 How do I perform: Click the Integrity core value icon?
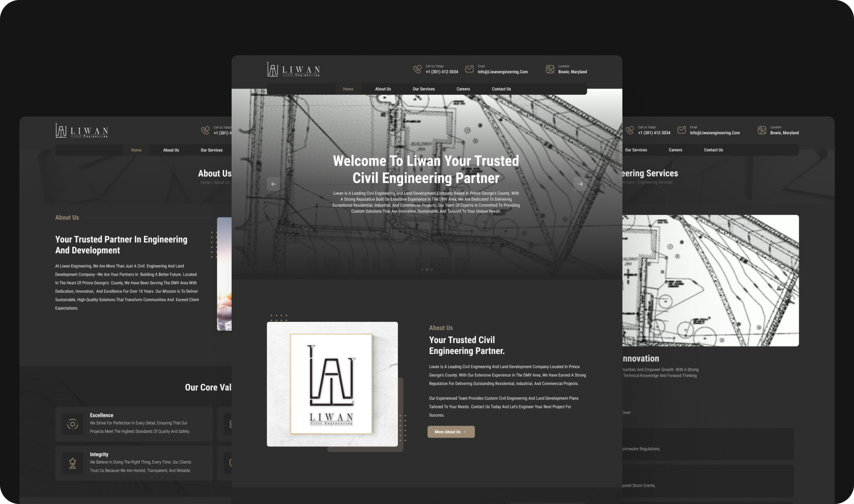72,463
